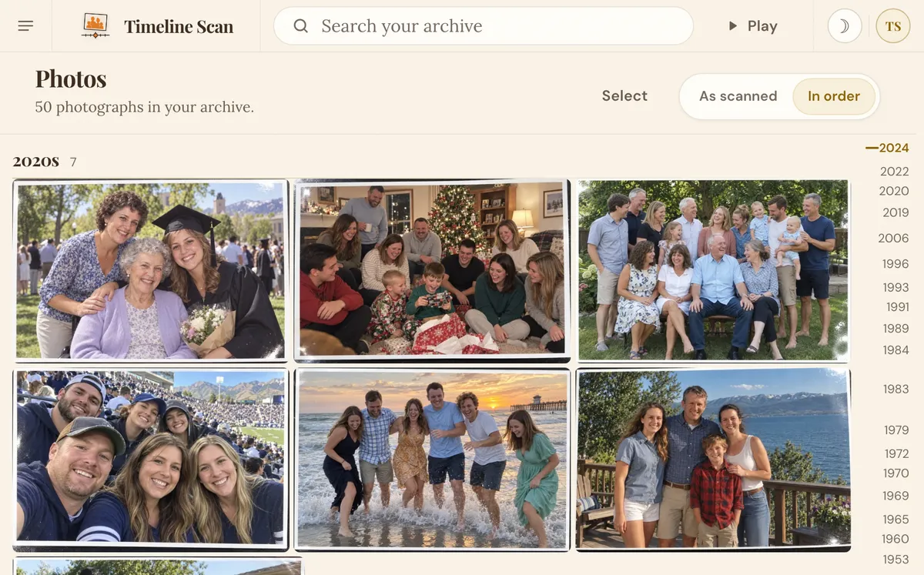Image resolution: width=924 pixels, height=575 pixels.
Task: Focus the Search your archive field
Action: point(484,26)
